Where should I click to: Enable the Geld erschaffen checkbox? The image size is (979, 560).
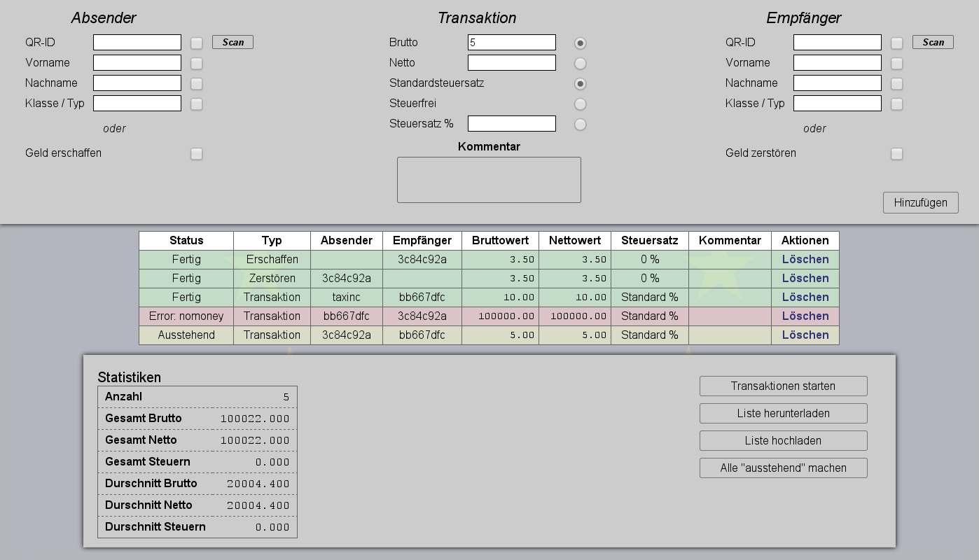point(197,153)
